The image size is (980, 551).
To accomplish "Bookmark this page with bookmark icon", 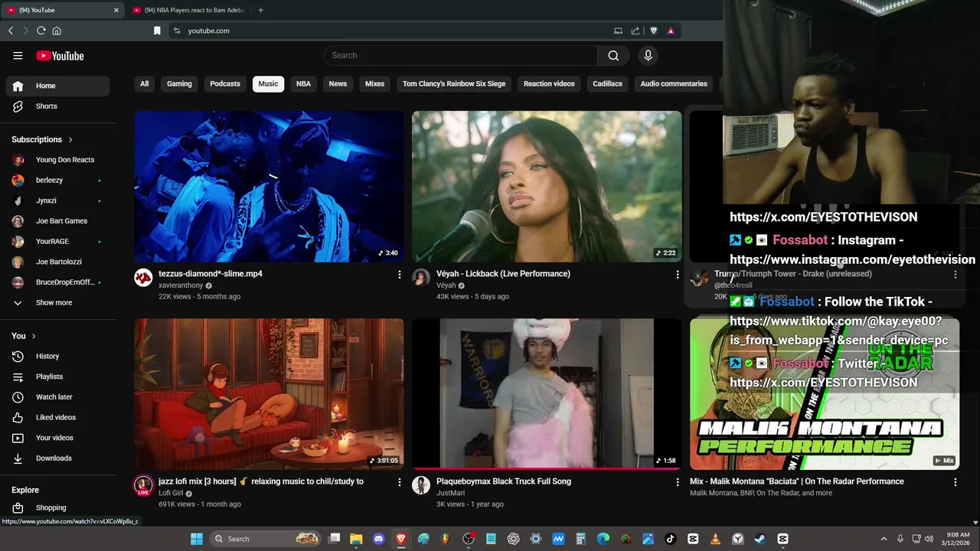I will [x=157, y=31].
